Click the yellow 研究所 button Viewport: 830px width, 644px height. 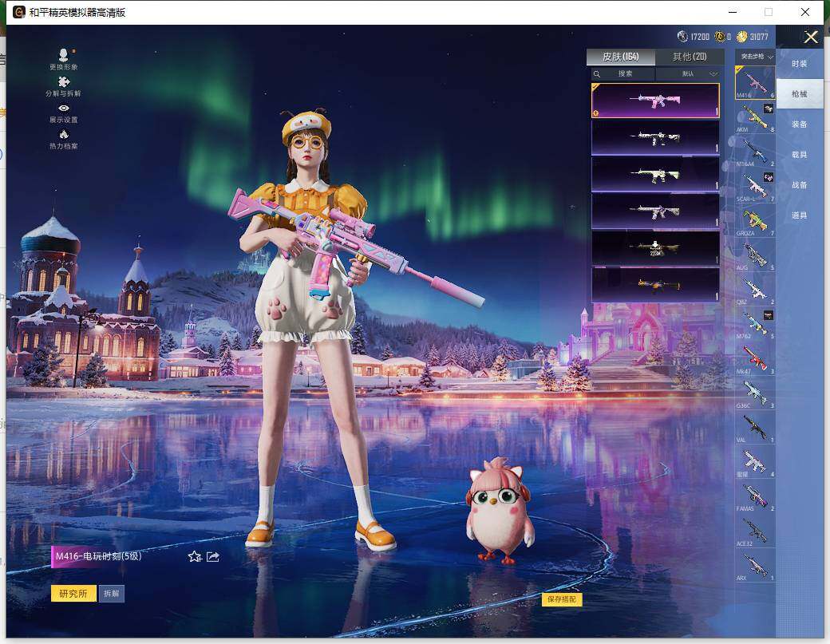click(73, 593)
